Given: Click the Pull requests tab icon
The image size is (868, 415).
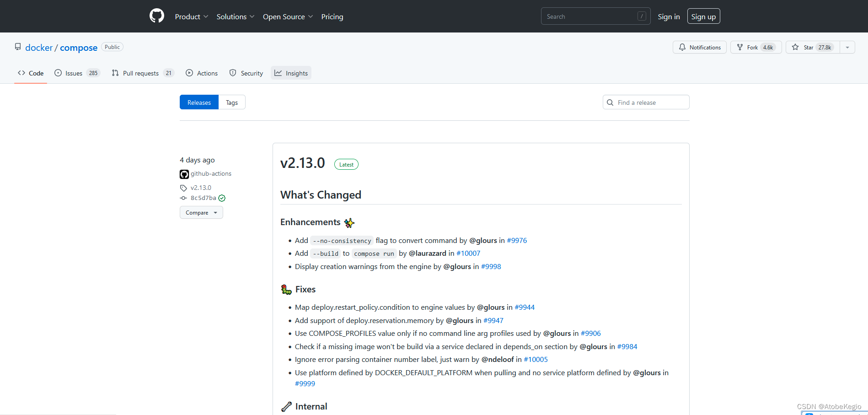Looking at the screenshot, I should click(115, 73).
